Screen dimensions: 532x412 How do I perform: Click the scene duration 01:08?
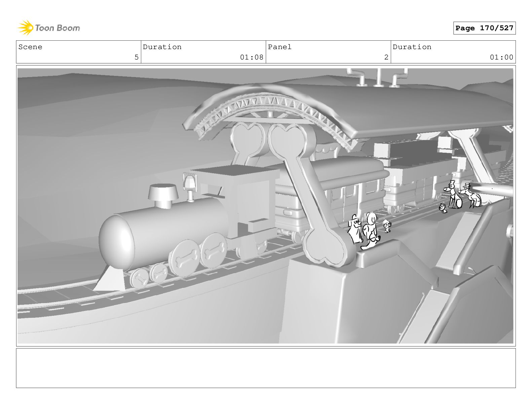pyautogui.click(x=252, y=57)
